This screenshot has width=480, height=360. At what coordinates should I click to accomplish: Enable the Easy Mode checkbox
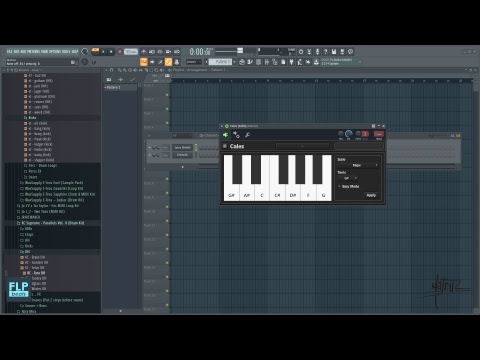[339, 186]
